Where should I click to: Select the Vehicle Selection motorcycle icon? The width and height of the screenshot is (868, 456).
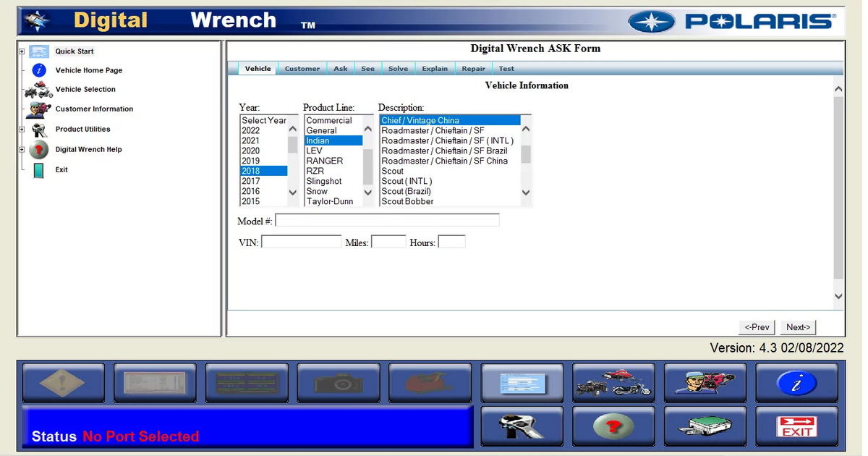pos(38,90)
